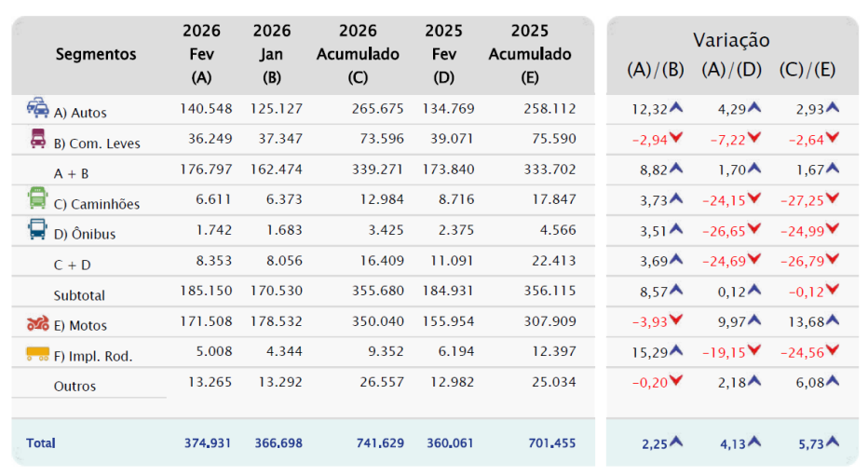Click the van icon beside Com. Leves

coord(38,140)
